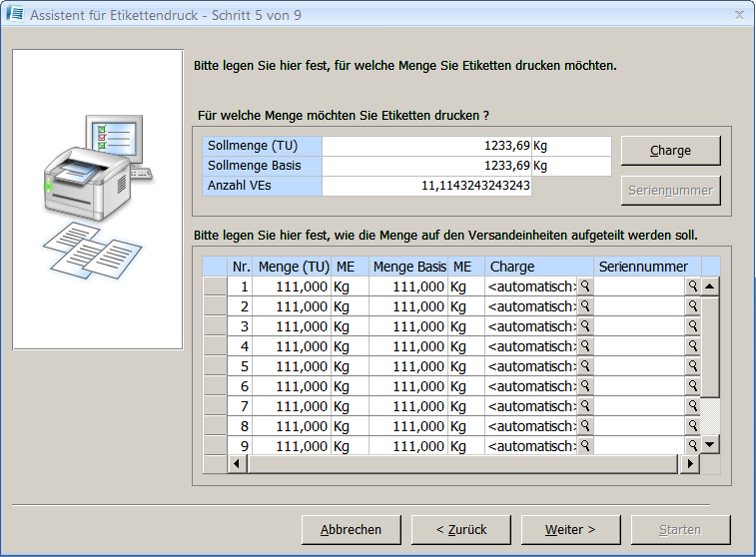Click the Charge button
The image size is (756, 557).
[670, 150]
